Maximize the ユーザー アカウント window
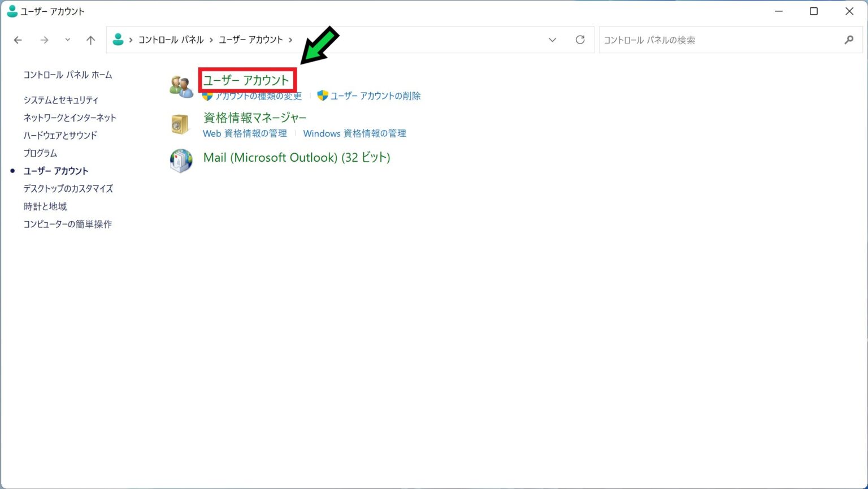 tap(814, 11)
